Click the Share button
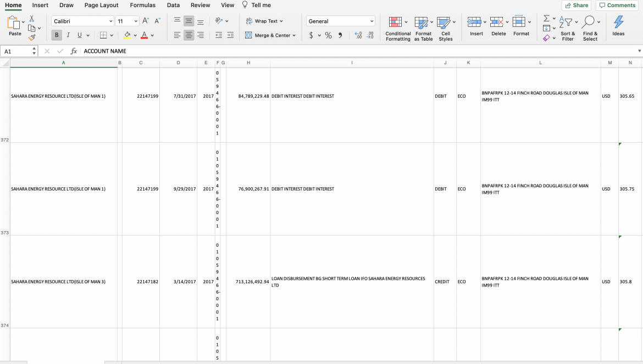Viewport: 643px width, 364px height. (x=576, y=5)
